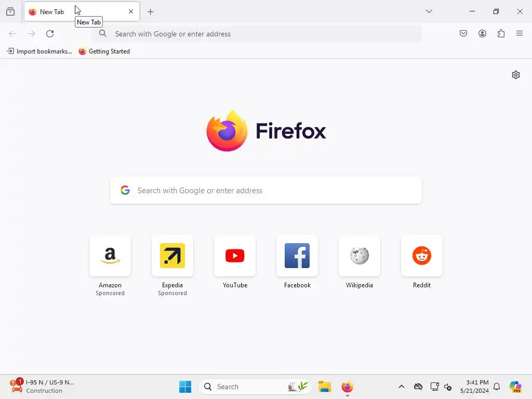Open the clock showing 3:41 PM
532x399 pixels.
tap(474, 387)
